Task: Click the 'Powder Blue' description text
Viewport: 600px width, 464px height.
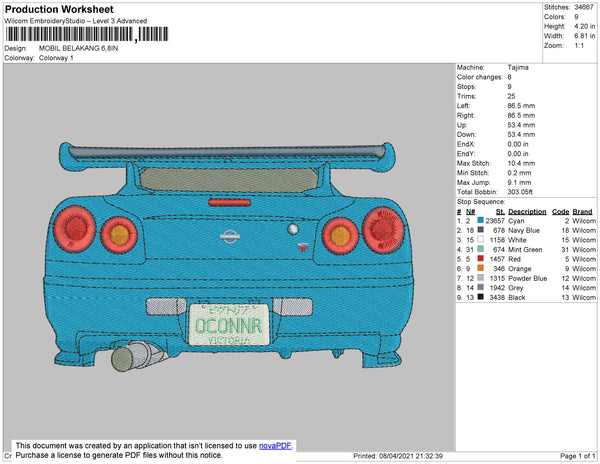Action: (x=528, y=278)
